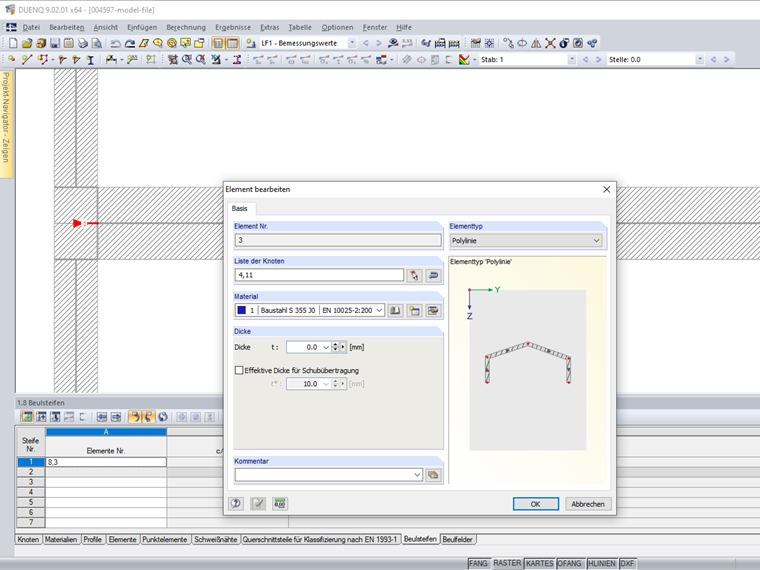Viewport: 760px width, 570px height.
Task: Click the I-beam profile icon in the second toolbar
Action: 90,60
